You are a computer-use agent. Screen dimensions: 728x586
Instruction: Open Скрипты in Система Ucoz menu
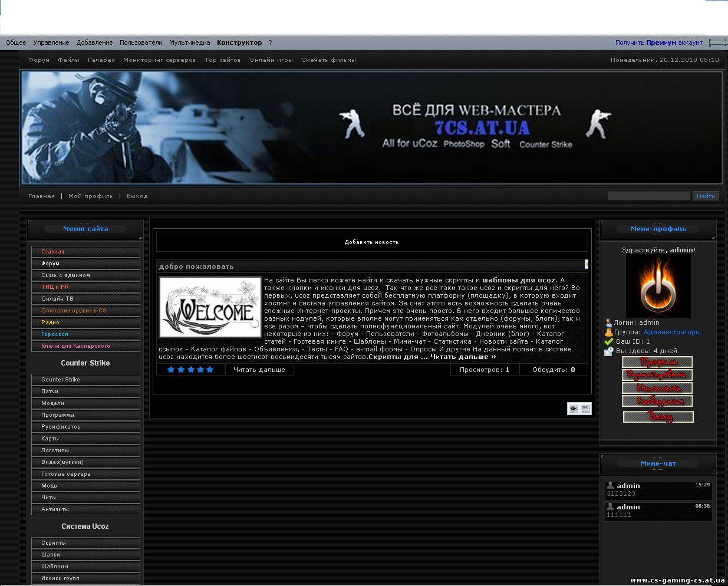tap(85, 543)
